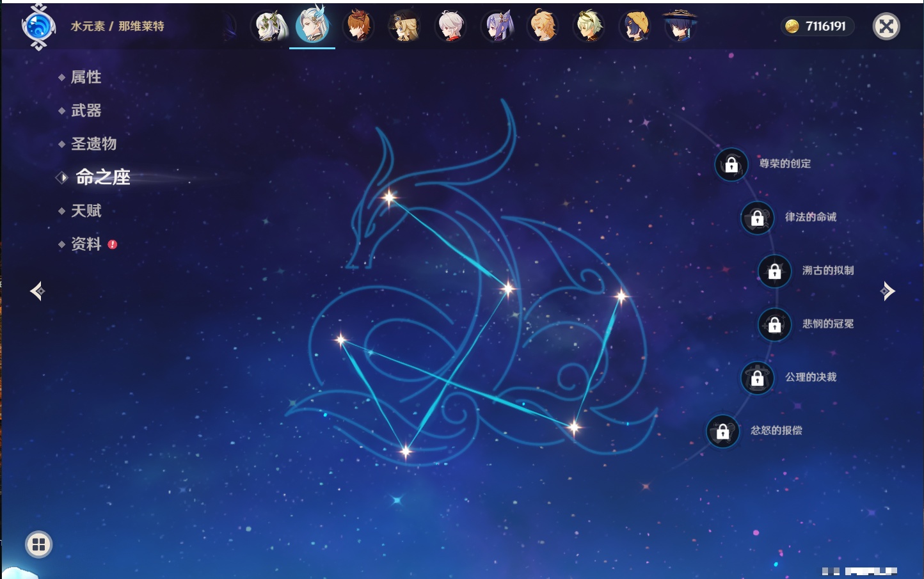Select the character with wide dark hat portrait

point(680,26)
